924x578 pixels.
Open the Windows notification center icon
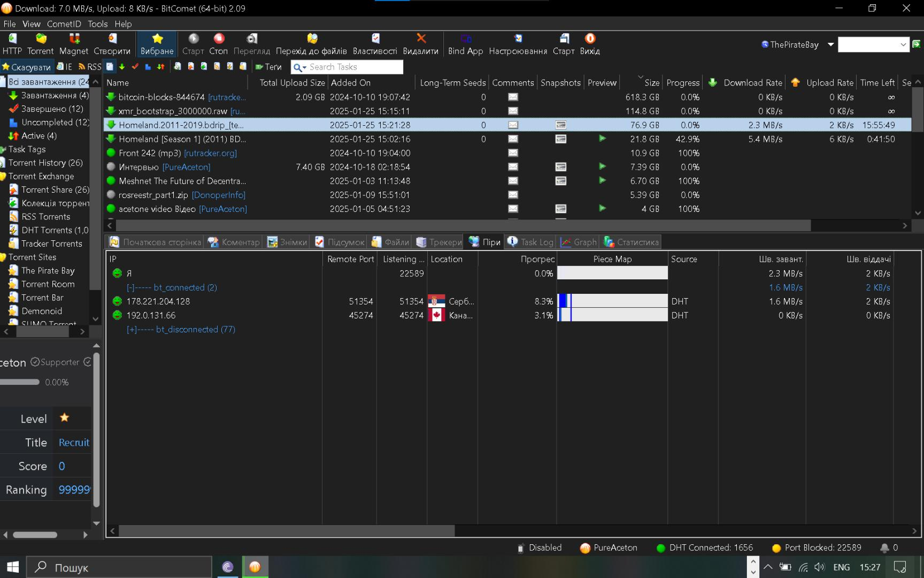pos(900,567)
